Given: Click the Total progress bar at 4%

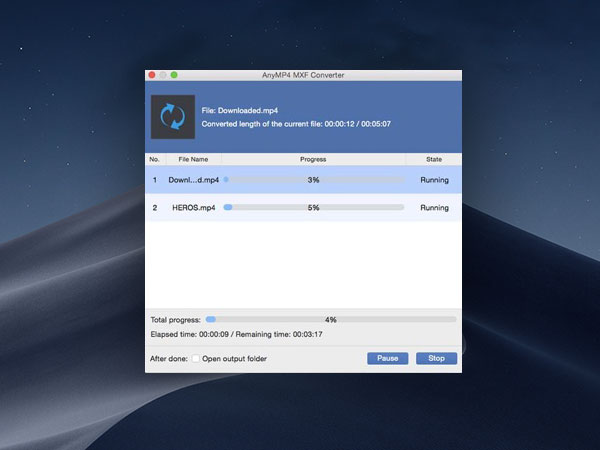Looking at the screenshot, I should 331,320.
